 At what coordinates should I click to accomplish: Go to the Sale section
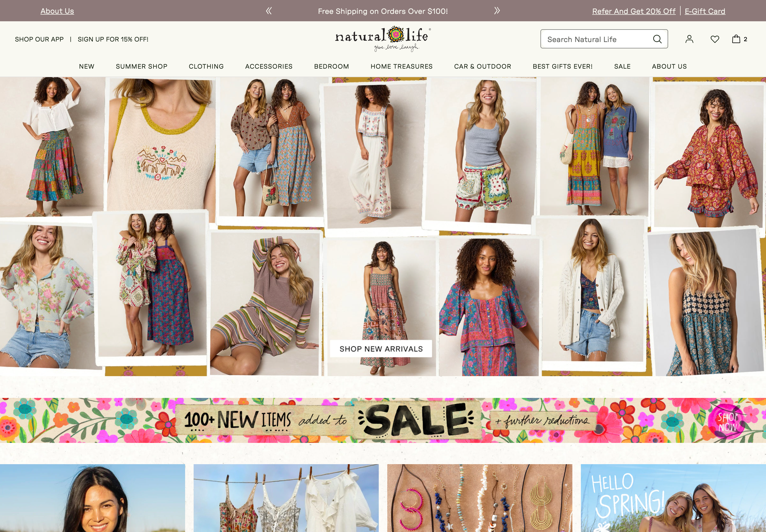[622, 66]
